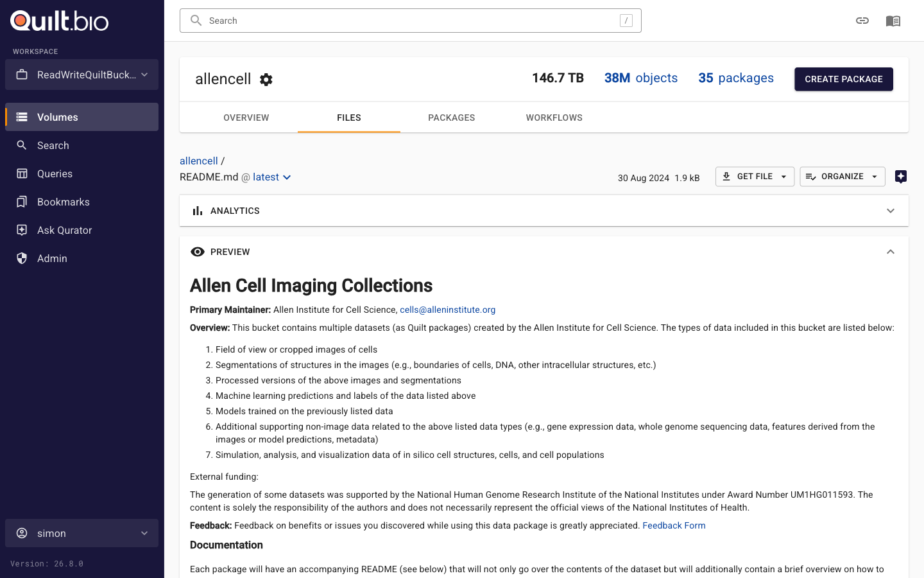Click the Volumes storage icon

tap(22, 117)
